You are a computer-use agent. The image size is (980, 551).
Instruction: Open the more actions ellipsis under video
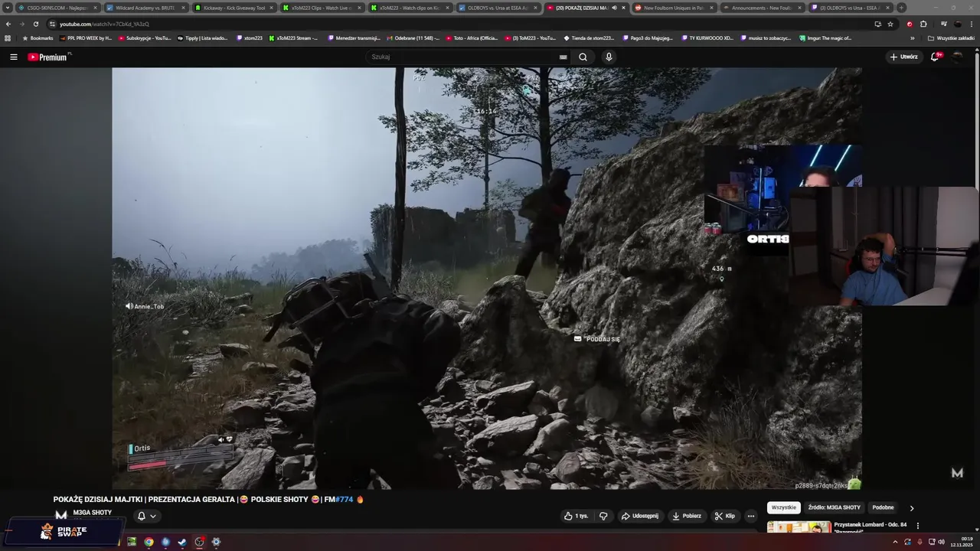(750, 516)
